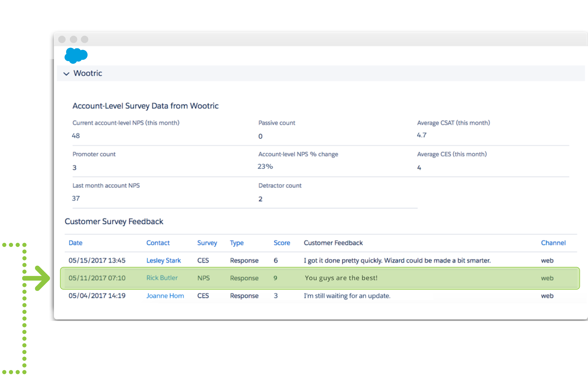Click "I'm still waiting for an update" feedback
This screenshot has height=377, width=588.
(347, 296)
